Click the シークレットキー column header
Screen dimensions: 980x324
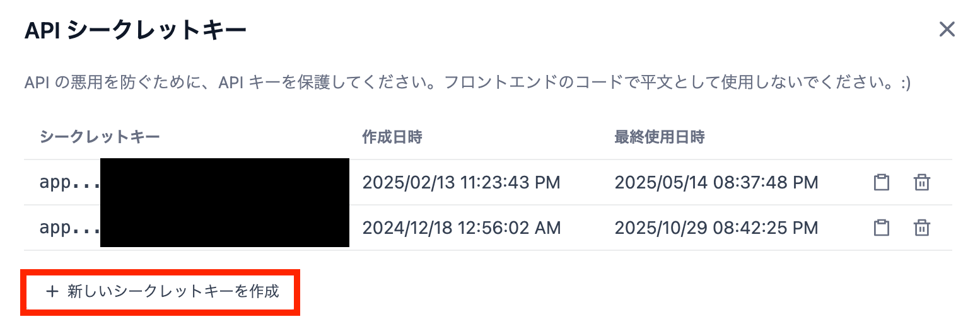click(x=100, y=137)
